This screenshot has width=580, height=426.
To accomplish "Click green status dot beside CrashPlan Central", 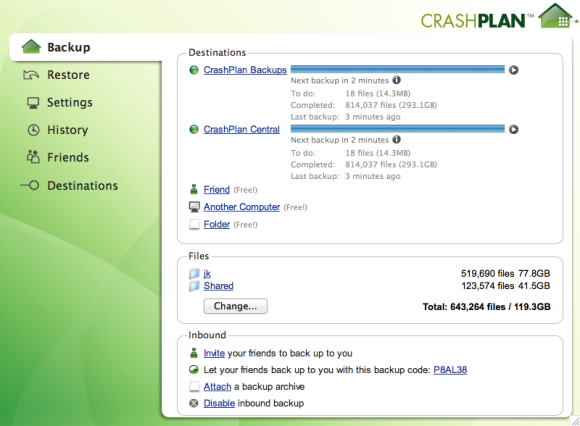I will [x=194, y=129].
